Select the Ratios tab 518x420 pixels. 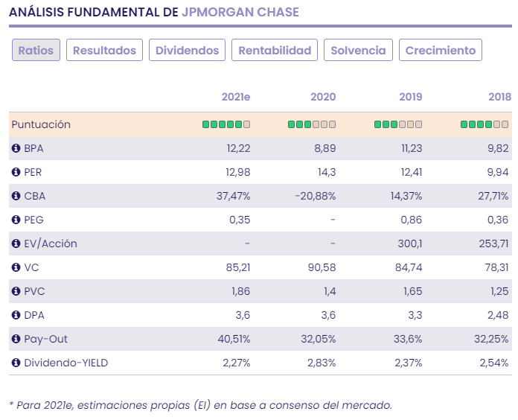tap(36, 50)
